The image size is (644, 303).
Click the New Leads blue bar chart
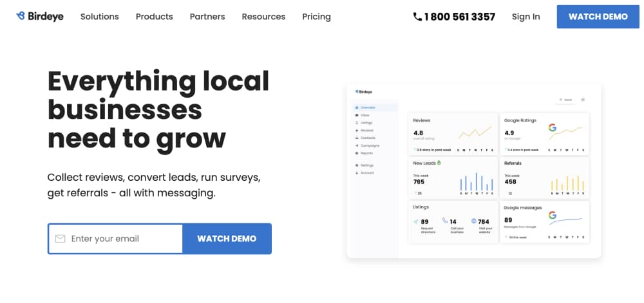(476, 181)
